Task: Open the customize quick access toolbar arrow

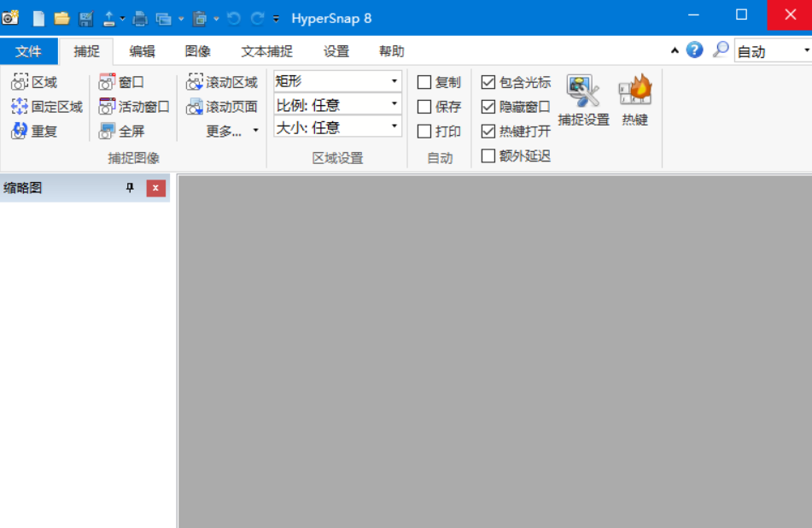Action: click(276, 19)
